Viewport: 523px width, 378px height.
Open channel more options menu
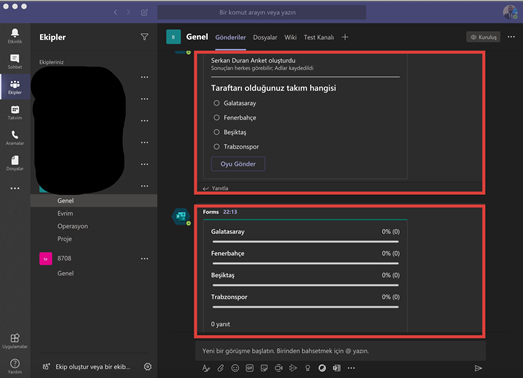pyautogui.click(x=511, y=37)
